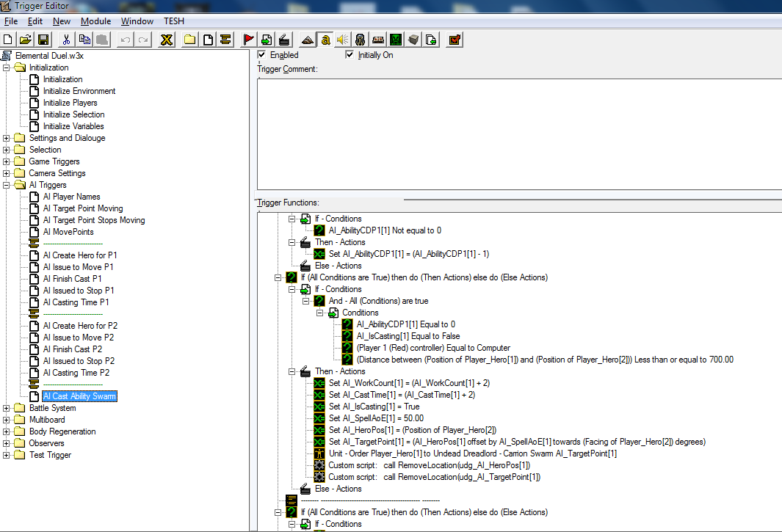Click the New Category folder icon
782x532 pixels.
[x=189, y=40]
